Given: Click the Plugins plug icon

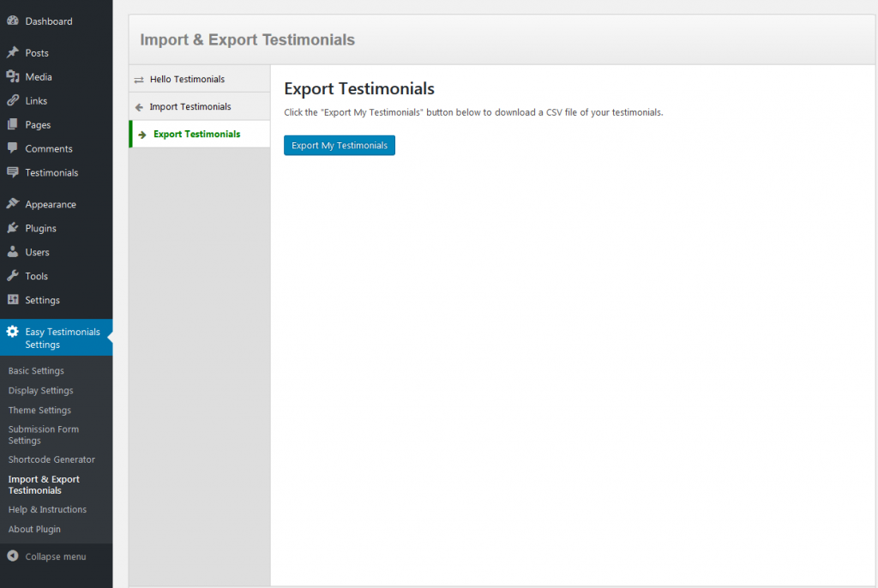Looking at the screenshot, I should (x=13, y=228).
